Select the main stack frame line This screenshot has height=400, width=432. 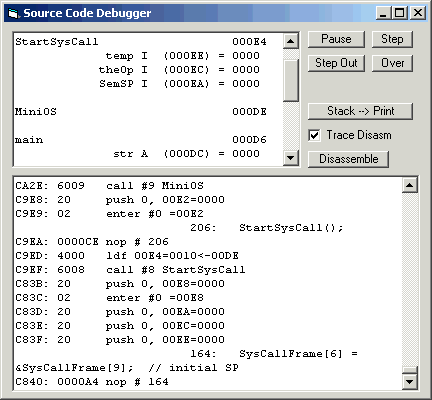pyautogui.click(x=141, y=139)
